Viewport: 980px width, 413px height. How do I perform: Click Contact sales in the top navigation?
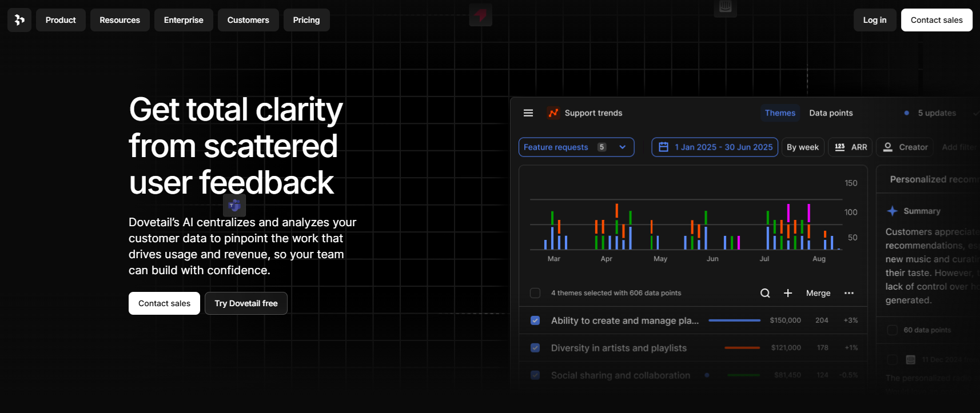coord(937,20)
